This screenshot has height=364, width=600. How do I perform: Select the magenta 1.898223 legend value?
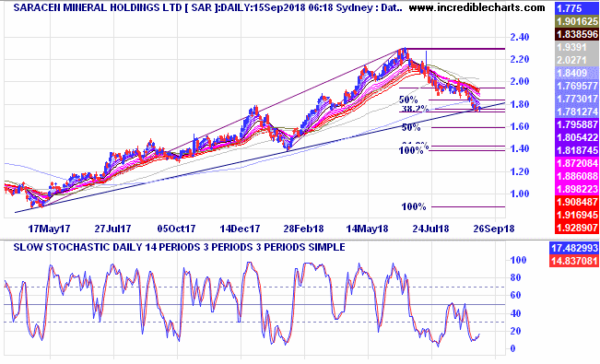(x=577, y=189)
